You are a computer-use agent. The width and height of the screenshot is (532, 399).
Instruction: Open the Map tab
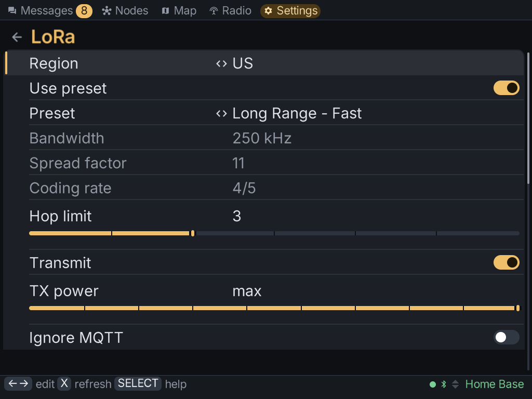pos(179,11)
